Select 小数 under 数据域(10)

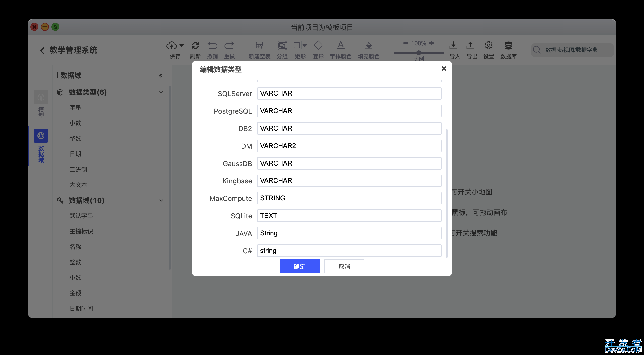tap(75, 278)
